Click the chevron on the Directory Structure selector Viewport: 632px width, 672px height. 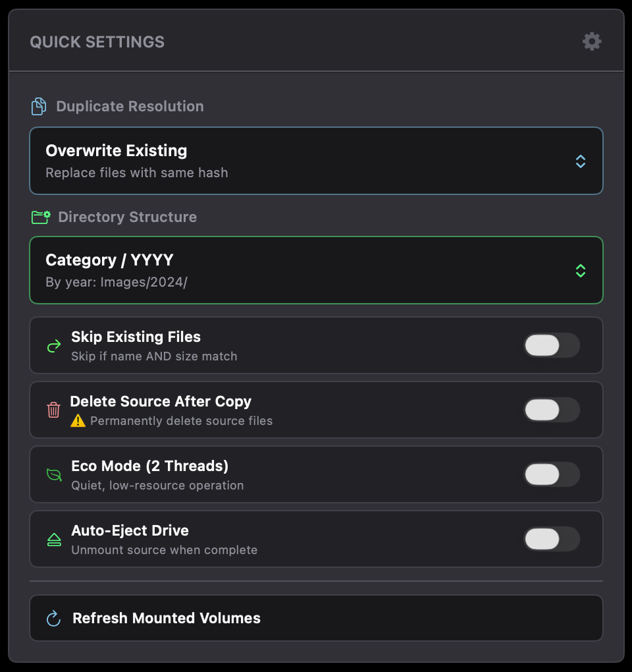580,270
